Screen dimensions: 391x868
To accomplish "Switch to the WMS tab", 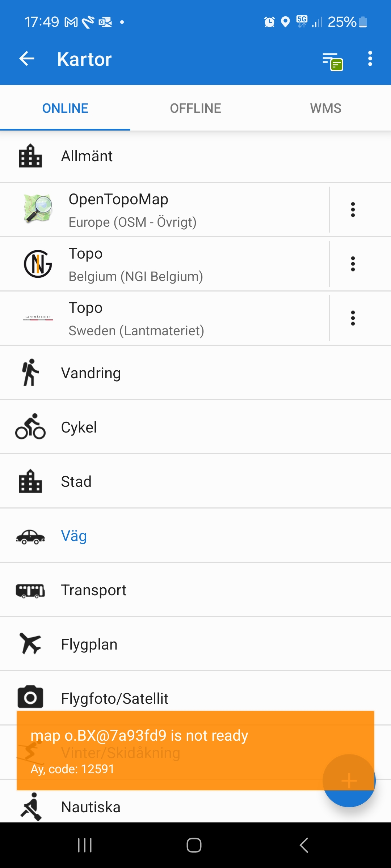I will coord(325,108).
